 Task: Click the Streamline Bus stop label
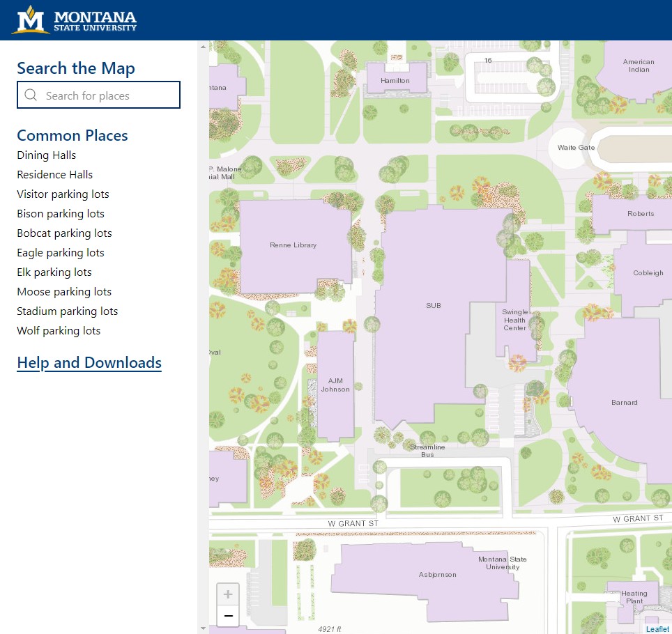click(x=427, y=451)
